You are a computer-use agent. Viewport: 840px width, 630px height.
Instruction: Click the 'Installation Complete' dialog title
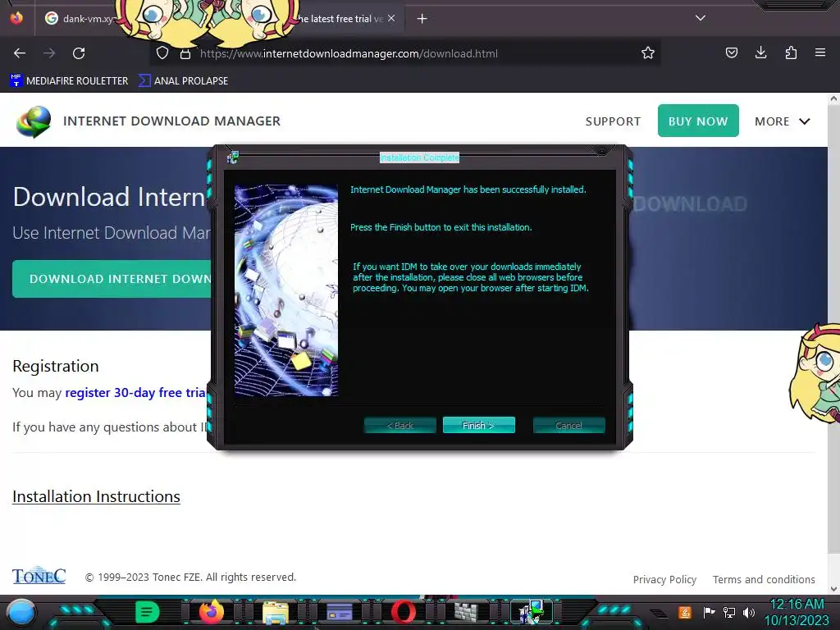pyautogui.click(x=419, y=157)
